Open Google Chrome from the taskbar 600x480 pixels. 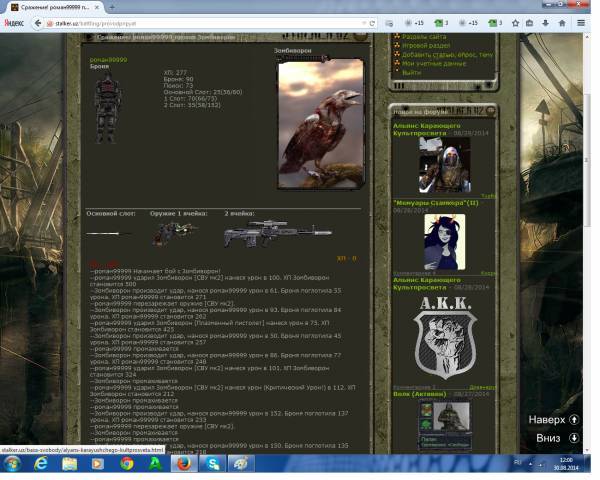(127, 464)
